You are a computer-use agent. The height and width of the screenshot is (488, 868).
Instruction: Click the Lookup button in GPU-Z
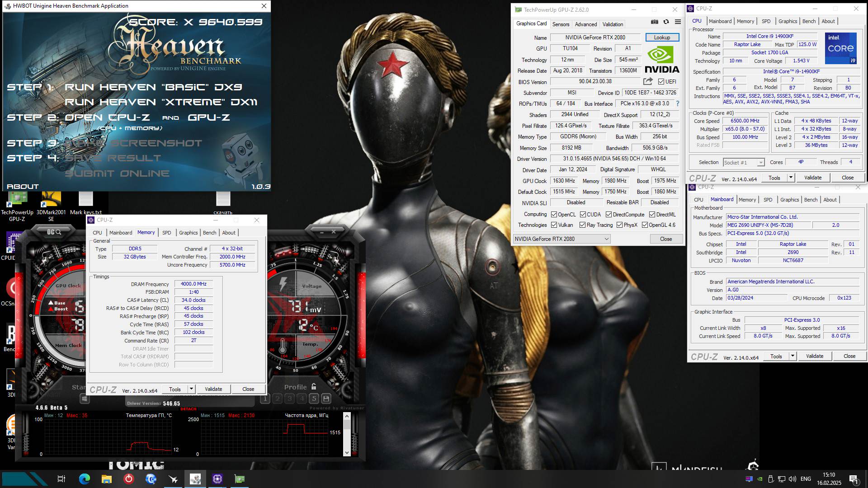[662, 38]
